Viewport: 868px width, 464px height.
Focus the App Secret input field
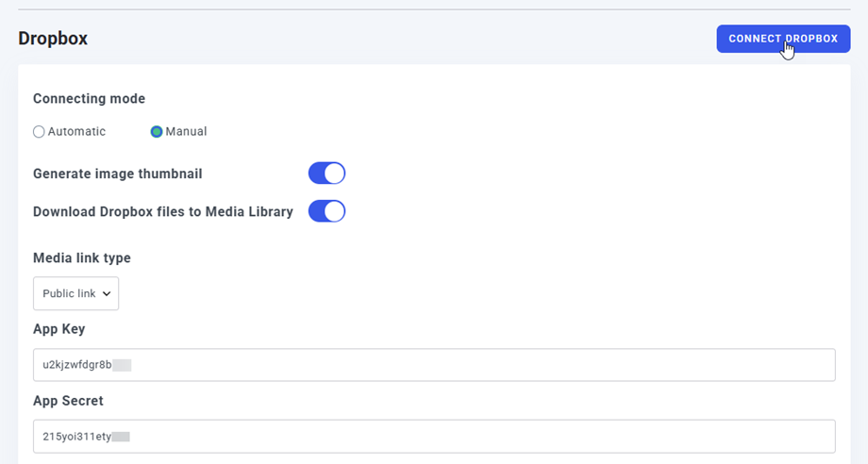pos(434,437)
